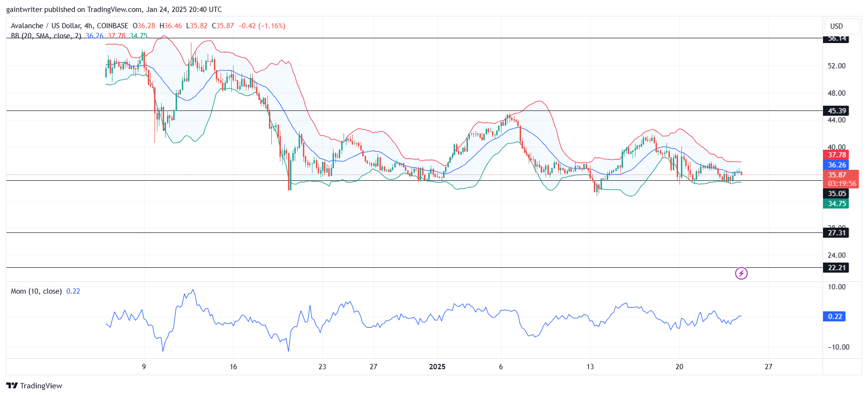Select the Mom (10, close) indicator label
This screenshot has width=868, height=396.
pyautogui.click(x=36, y=291)
